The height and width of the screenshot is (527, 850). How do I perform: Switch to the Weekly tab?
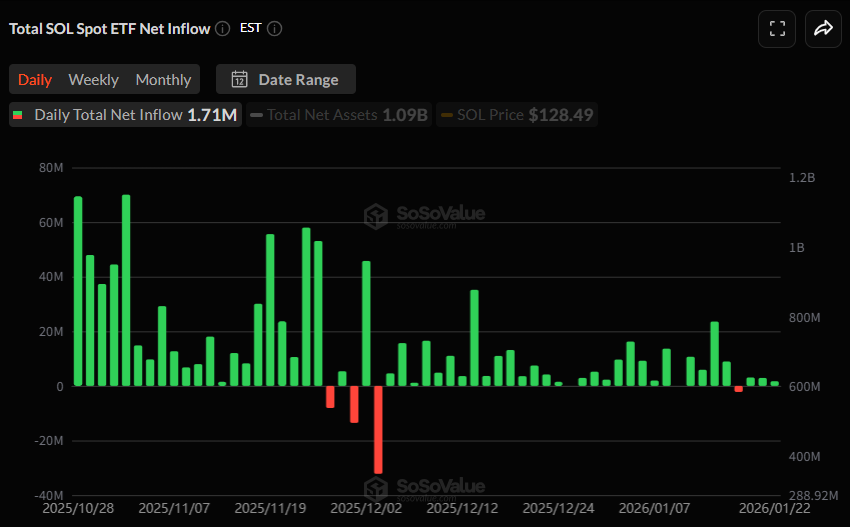click(93, 80)
